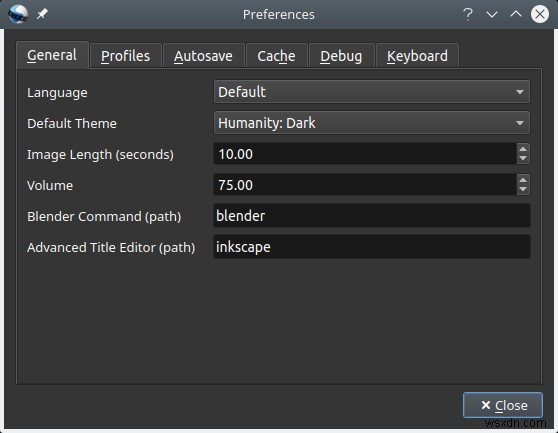Image resolution: width=558 pixels, height=433 pixels.
Task: Click the Close button
Action: (503, 405)
